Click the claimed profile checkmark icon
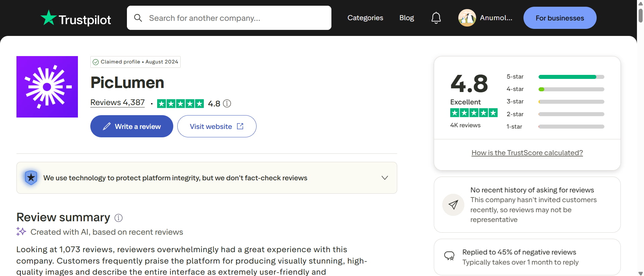This screenshot has width=644, height=276. click(x=96, y=62)
